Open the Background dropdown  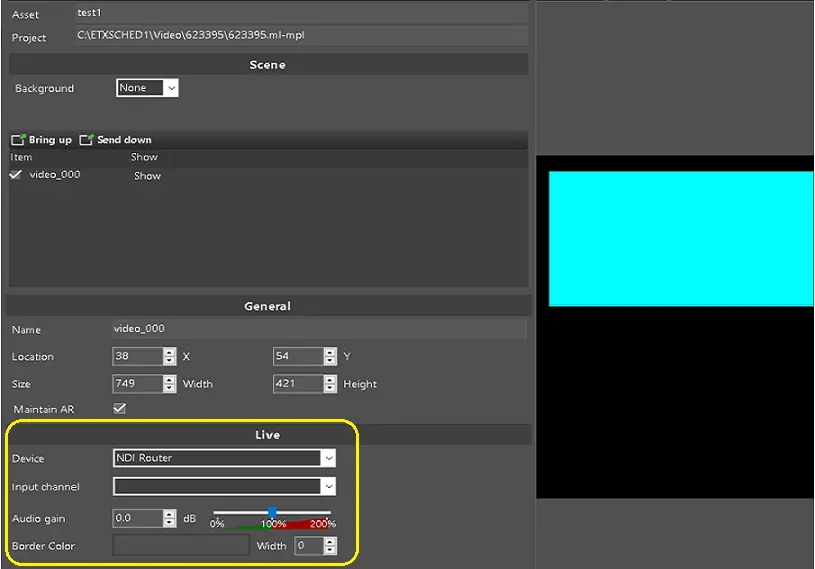click(x=147, y=88)
